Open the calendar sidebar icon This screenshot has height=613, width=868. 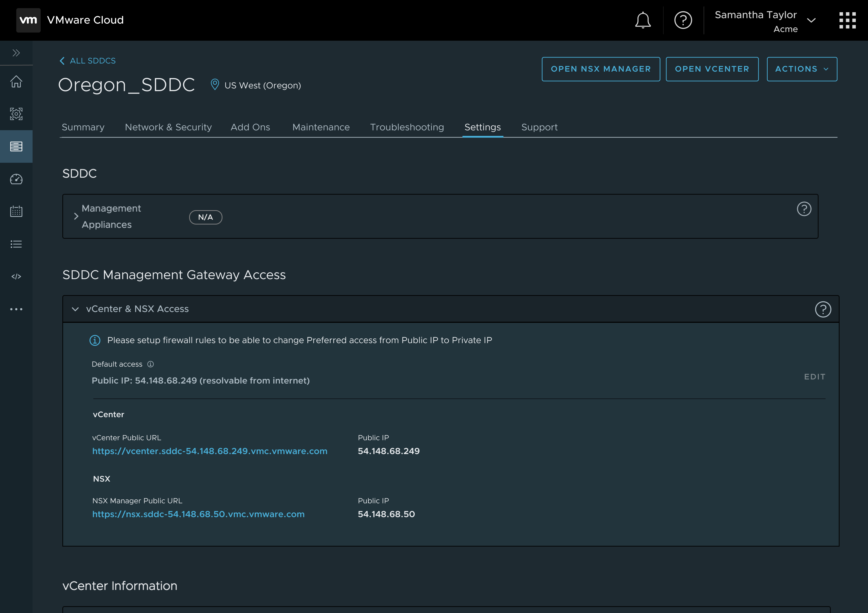[16, 211]
